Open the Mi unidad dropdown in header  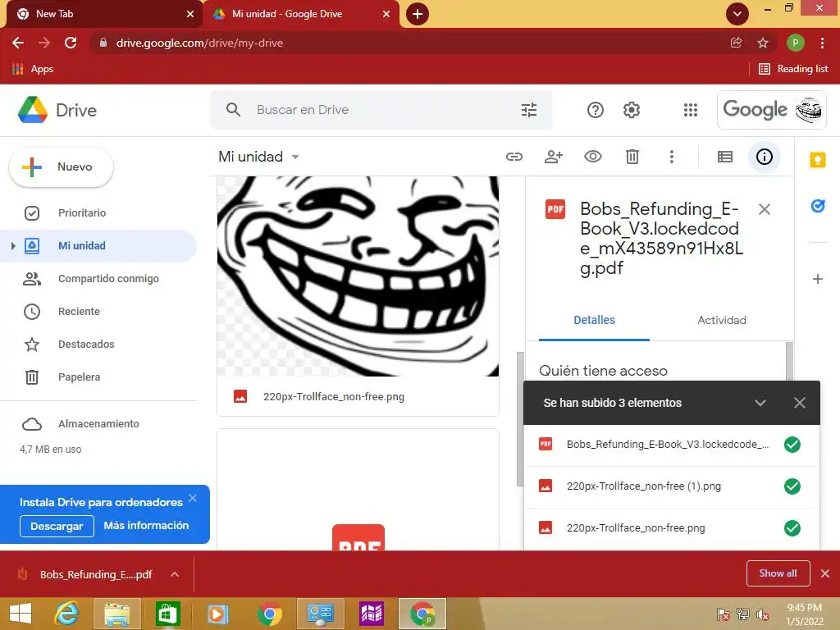pyautogui.click(x=258, y=157)
